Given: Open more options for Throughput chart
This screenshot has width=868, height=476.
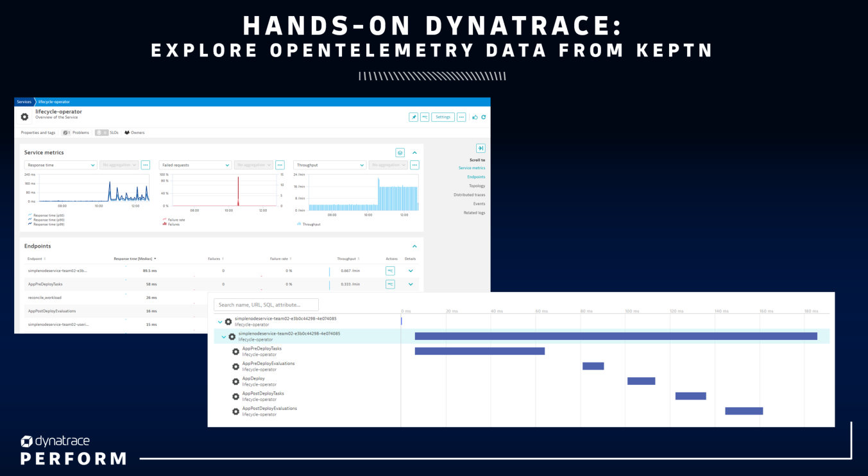Looking at the screenshot, I should pos(414,165).
